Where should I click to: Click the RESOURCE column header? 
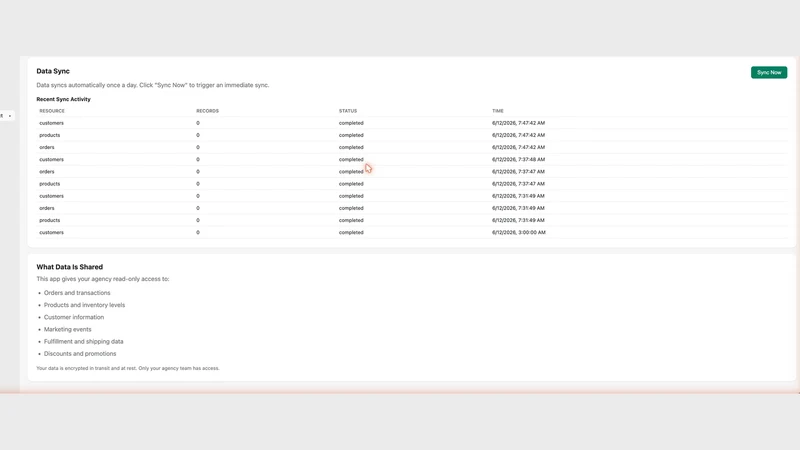(52, 111)
